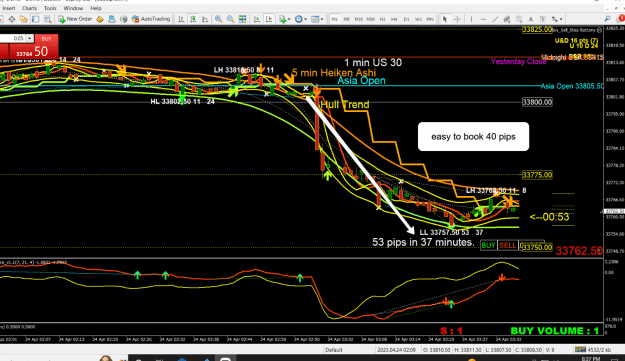Screen dimensions: 625x361
Task: Zoom out on the chart
Action: point(230,19)
